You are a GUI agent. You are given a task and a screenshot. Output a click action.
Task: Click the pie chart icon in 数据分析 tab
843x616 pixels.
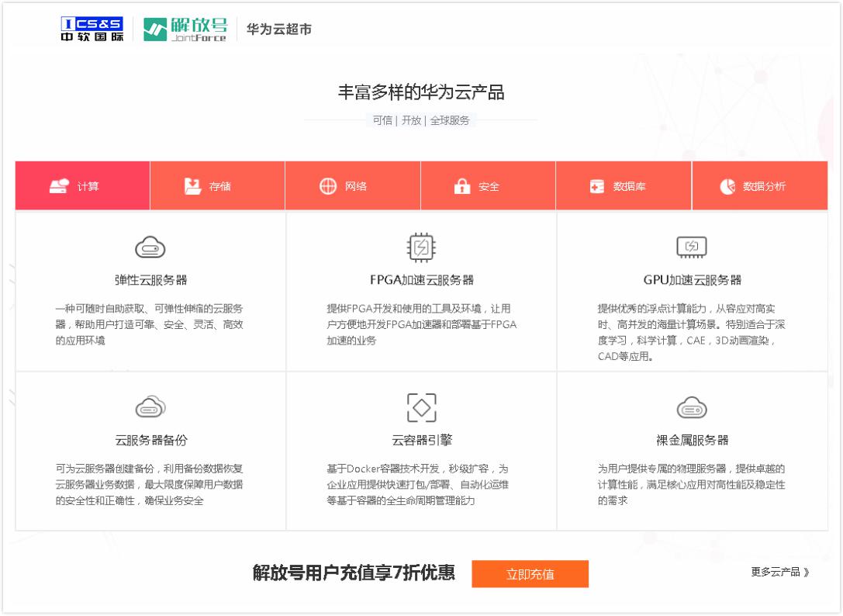727,186
